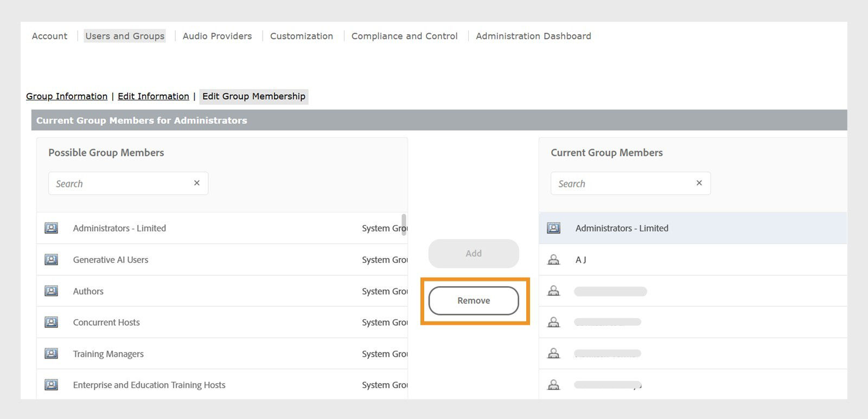
Task: Open the Users and Groups tab
Action: tap(125, 36)
